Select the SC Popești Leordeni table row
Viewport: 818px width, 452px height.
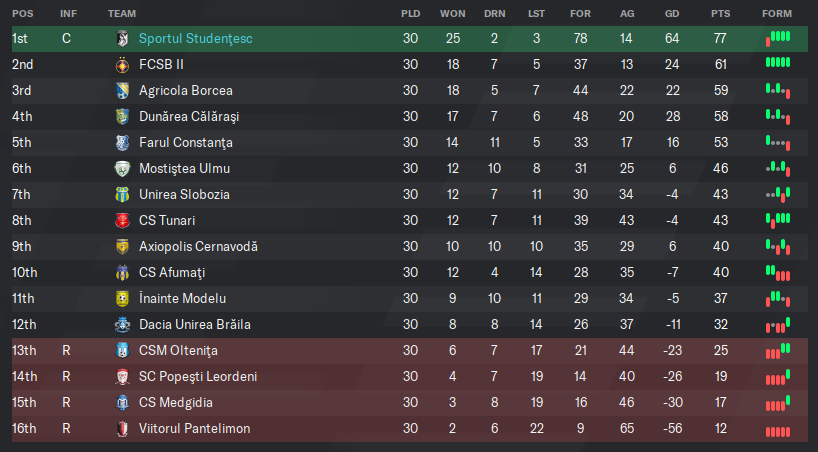410,377
